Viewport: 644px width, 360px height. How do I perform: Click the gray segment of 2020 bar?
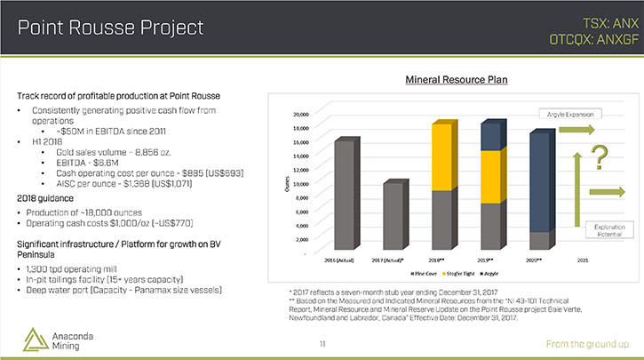pyautogui.click(x=542, y=240)
